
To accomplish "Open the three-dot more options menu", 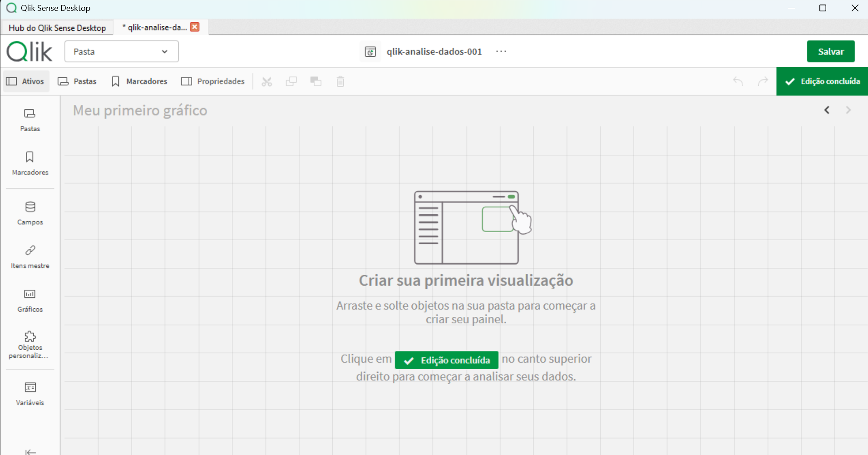I will [501, 52].
